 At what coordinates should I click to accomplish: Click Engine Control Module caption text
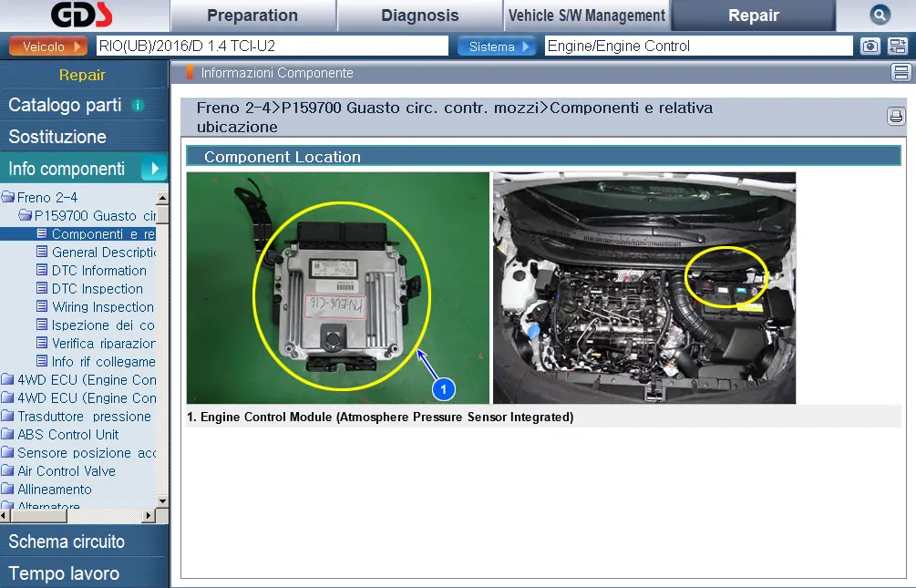[x=380, y=417]
